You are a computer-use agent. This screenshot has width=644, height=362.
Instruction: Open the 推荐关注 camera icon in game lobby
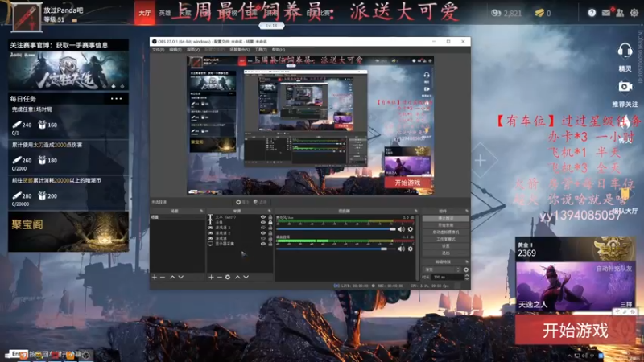tap(625, 87)
